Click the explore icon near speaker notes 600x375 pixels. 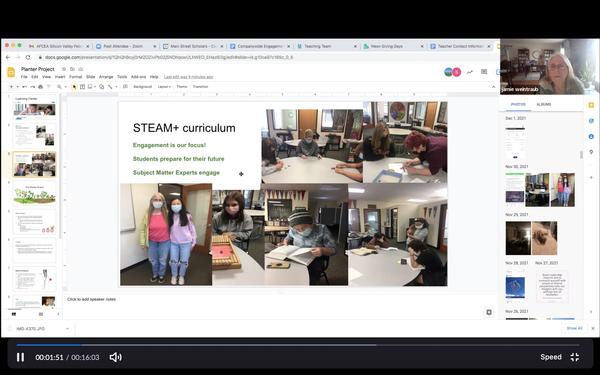pyautogui.click(x=489, y=312)
